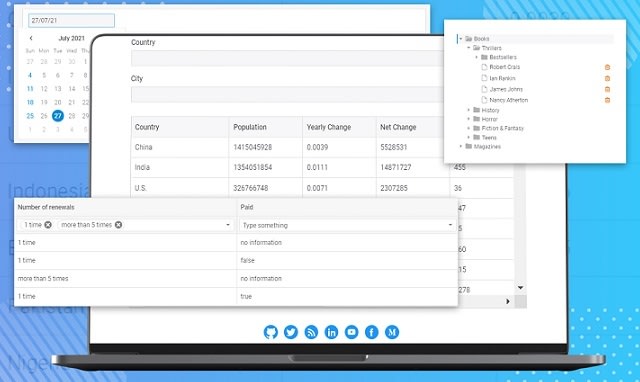Click the Horror folder icon
Viewport: 640px width, 382px height.
coord(476,119)
